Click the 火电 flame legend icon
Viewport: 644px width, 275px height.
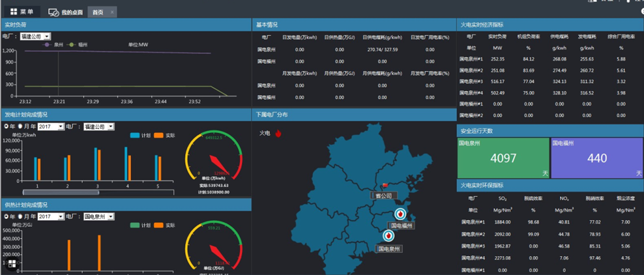point(278,134)
